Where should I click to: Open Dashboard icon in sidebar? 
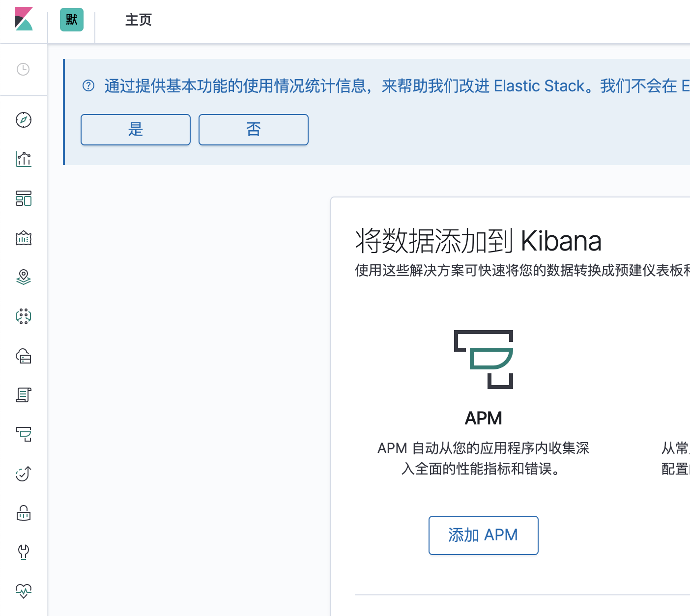24,198
